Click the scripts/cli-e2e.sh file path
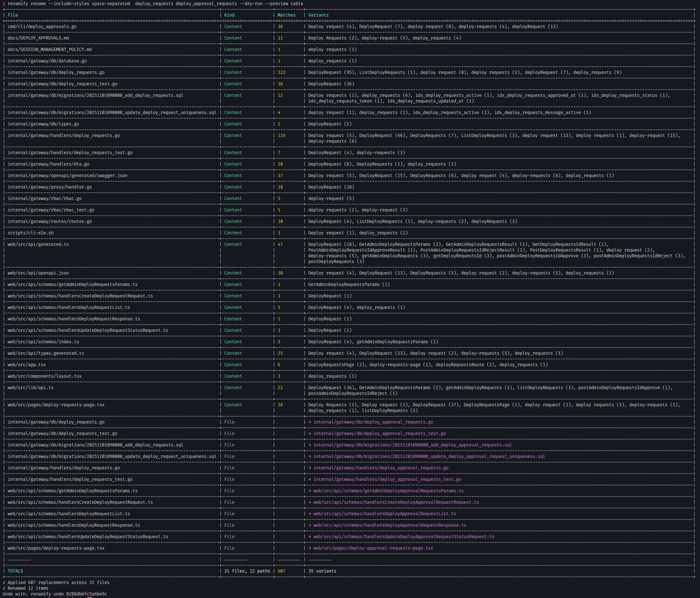The image size is (700, 598). (x=30, y=233)
